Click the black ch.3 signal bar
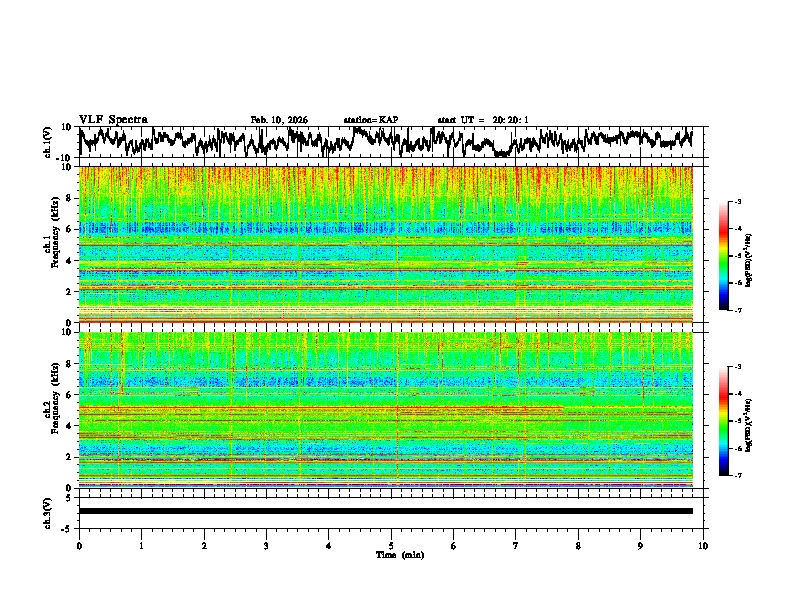792x612 pixels. [x=385, y=511]
